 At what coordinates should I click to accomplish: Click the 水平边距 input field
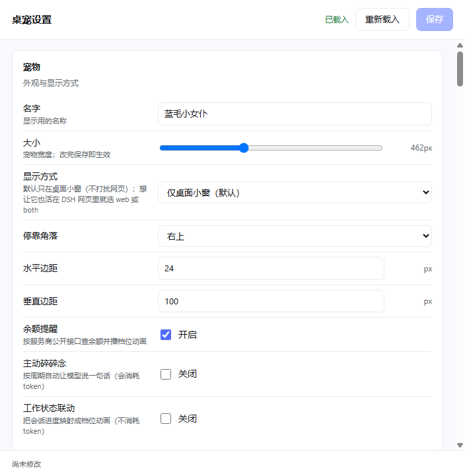pyautogui.click(x=271, y=268)
